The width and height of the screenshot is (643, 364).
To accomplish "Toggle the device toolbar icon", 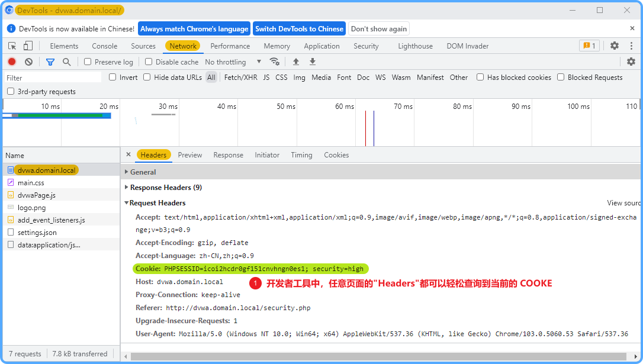I will (x=28, y=46).
